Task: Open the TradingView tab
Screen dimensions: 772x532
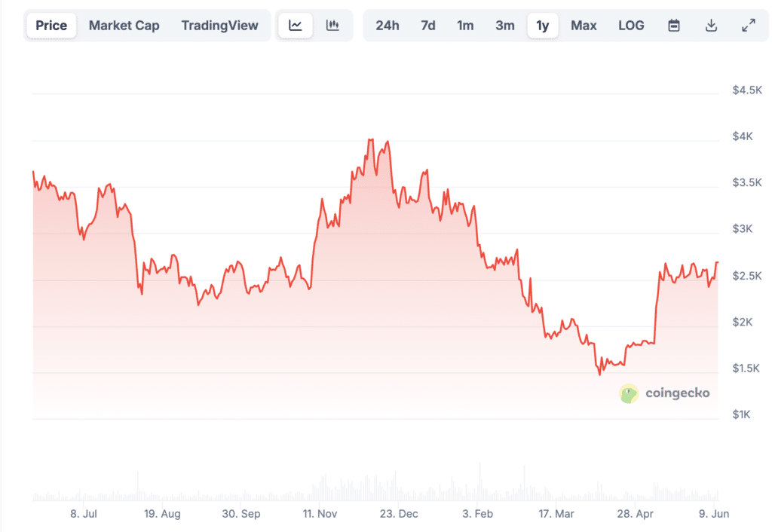Action: pyautogui.click(x=219, y=26)
